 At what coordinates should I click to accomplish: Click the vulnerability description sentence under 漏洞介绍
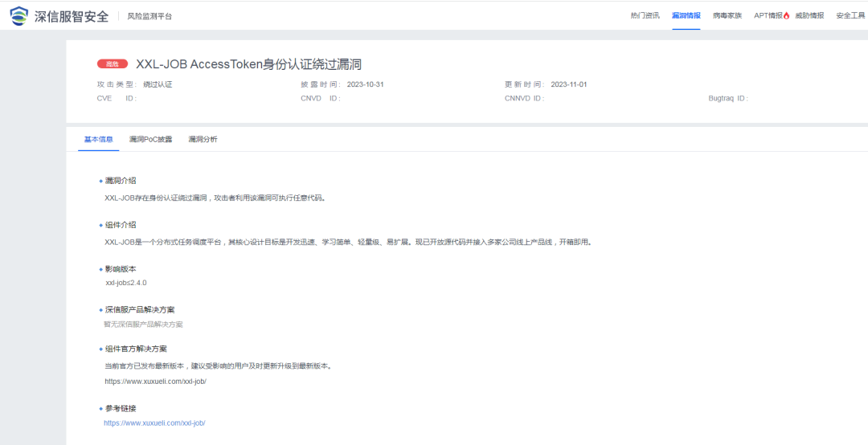(215, 198)
